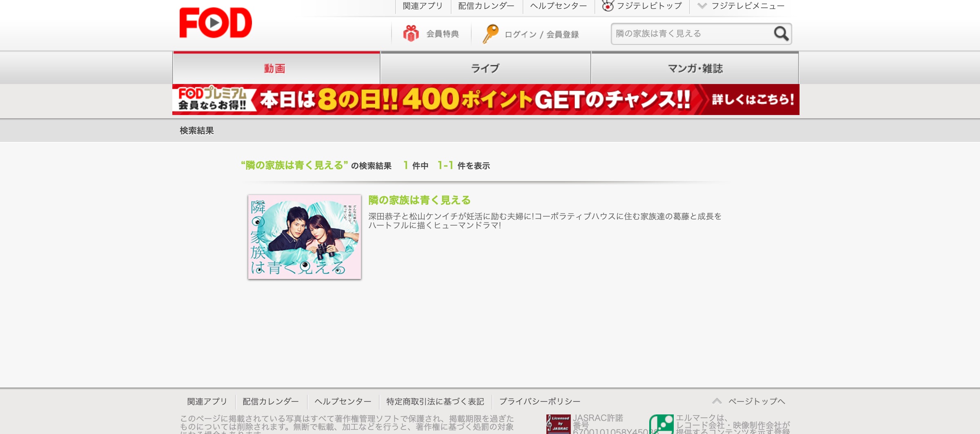The image size is (980, 434).
Task: Switch to the ライブ tab
Action: pos(485,69)
